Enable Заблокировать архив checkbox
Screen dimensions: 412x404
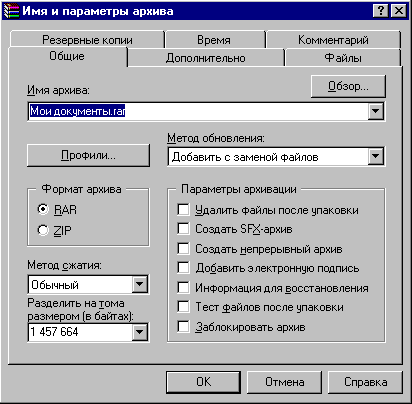pyautogui.click(x=183, y=326)
